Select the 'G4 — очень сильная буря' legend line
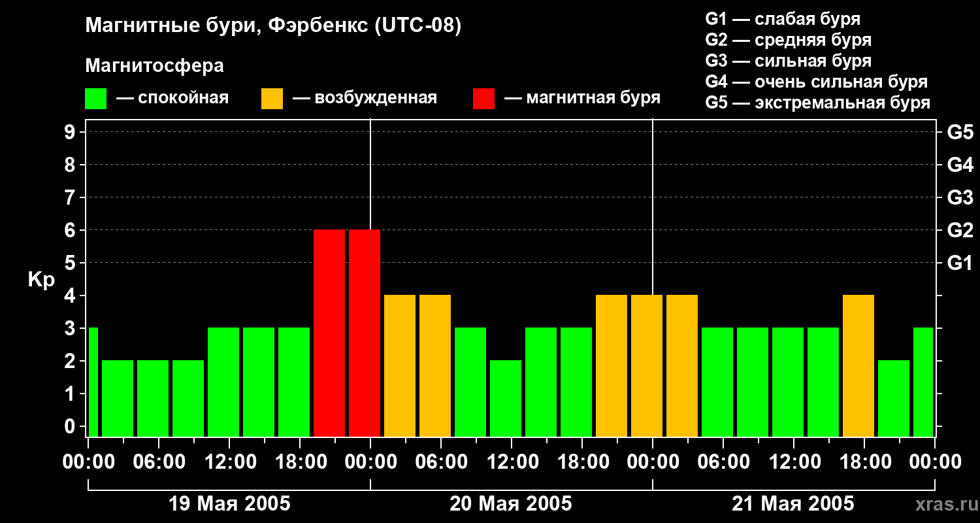 click(817, 81)
